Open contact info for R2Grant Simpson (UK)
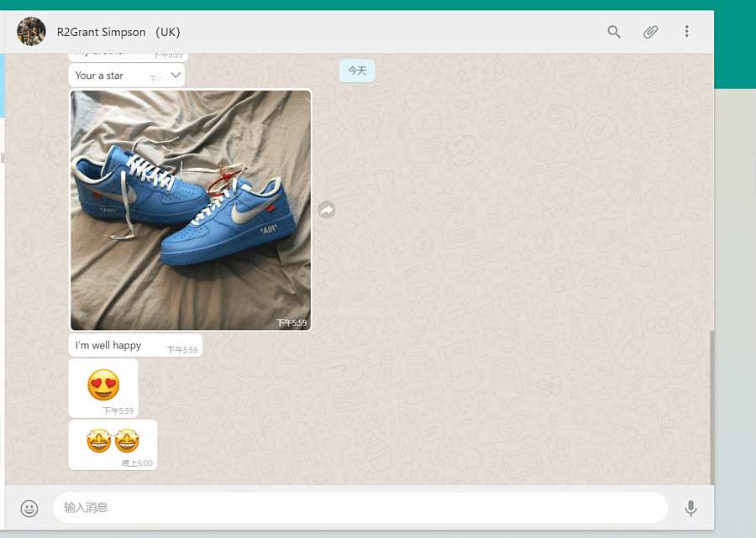756x538 pixels. (x=118, y=32)
